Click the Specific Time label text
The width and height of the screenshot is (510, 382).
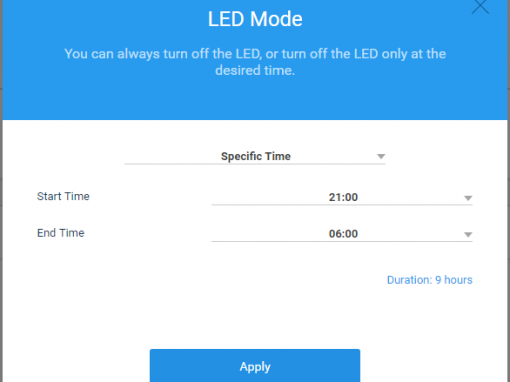256,156
